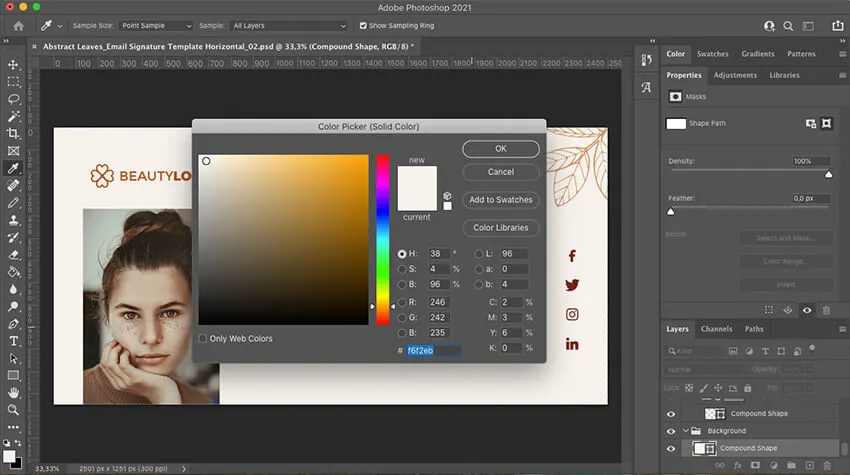This screenshot has width=850, height=475.
Task: Select the Healing Brush tool
Action: point(14,185)
